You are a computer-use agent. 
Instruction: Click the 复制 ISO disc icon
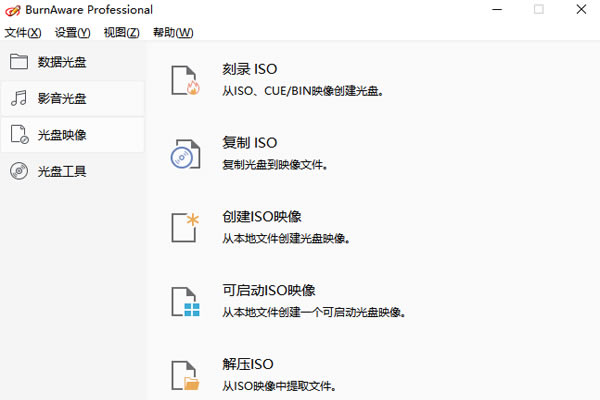click(185, 154)
